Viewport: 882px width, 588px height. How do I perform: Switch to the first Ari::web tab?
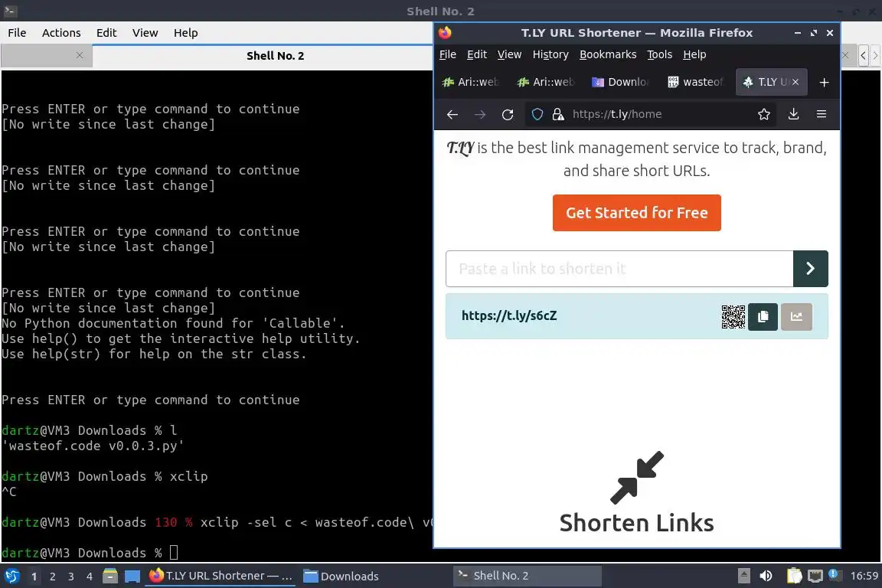pos(472,82)
